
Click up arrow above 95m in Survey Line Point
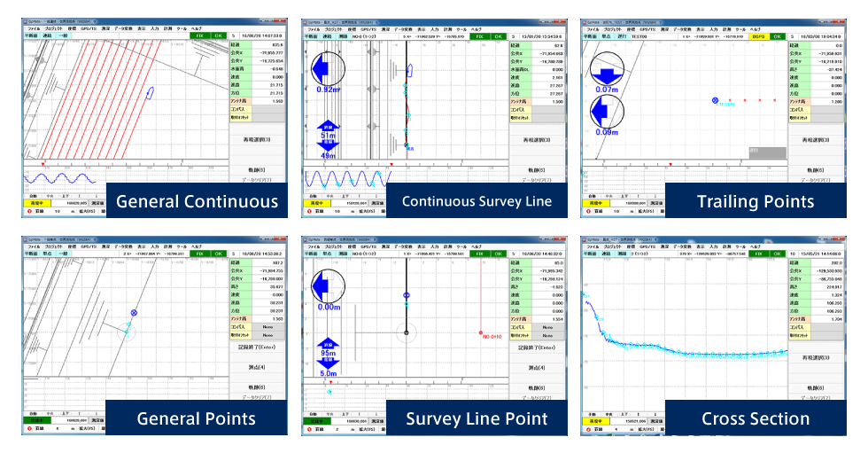[x=329, y=343]
